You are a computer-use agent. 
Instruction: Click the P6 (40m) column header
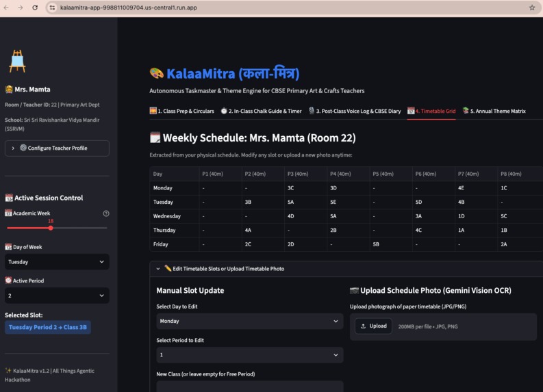433,174
